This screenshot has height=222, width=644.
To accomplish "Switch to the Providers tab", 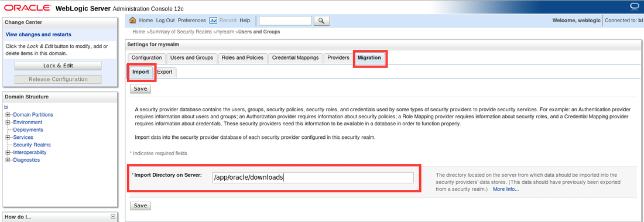I will click(338, 58).
